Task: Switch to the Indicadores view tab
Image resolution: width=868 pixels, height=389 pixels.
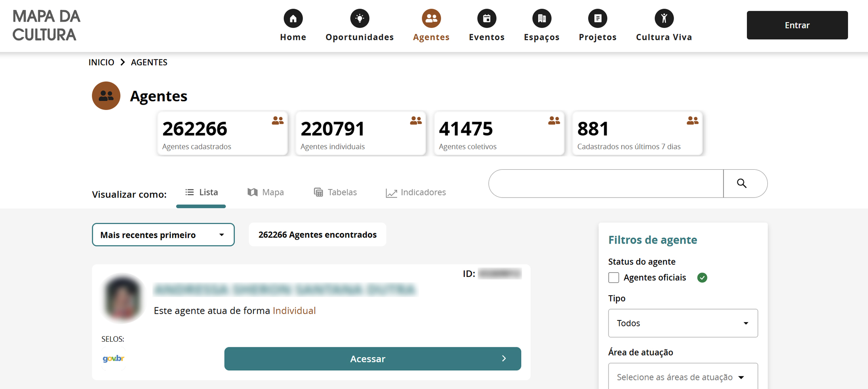Action: point(416,192)
